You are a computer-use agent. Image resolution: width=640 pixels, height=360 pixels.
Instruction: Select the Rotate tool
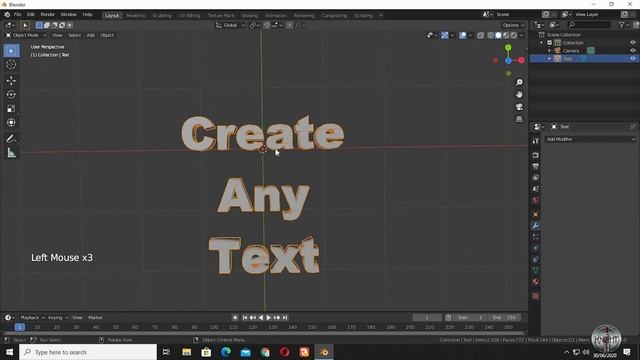[11, 94]
